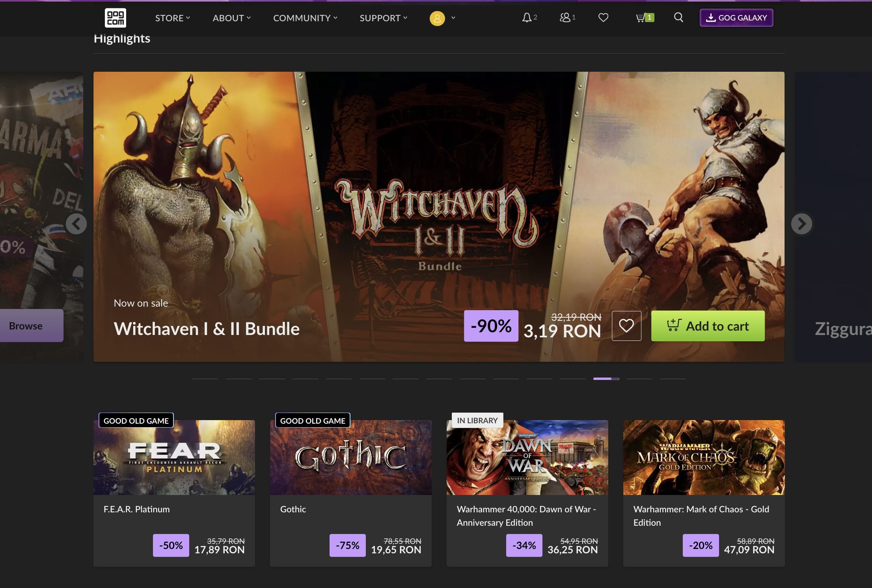The height and width of the screenshot is (588, 872).
Task: Click the 17,89 RON price
Action: [x=220, y=550]
